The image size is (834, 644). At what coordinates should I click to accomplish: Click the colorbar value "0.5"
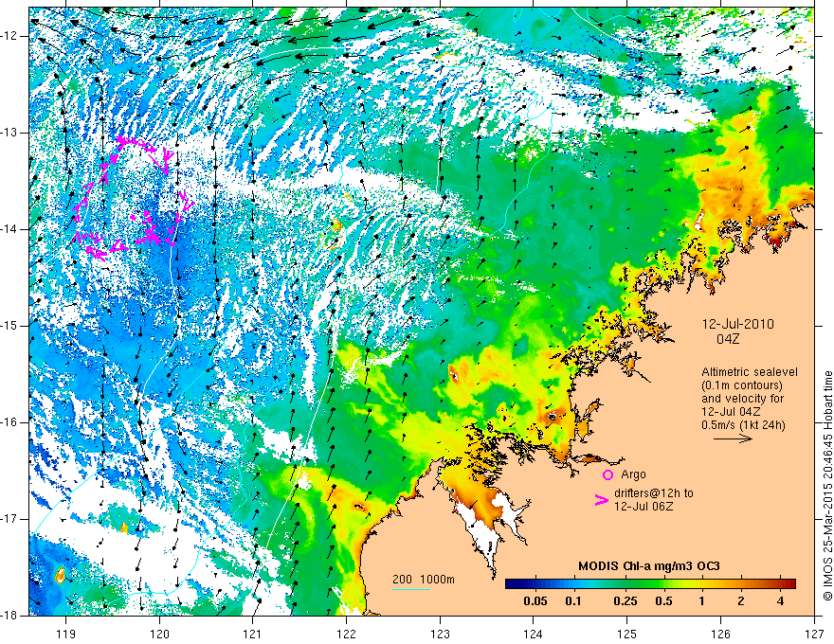coord(663,601)
